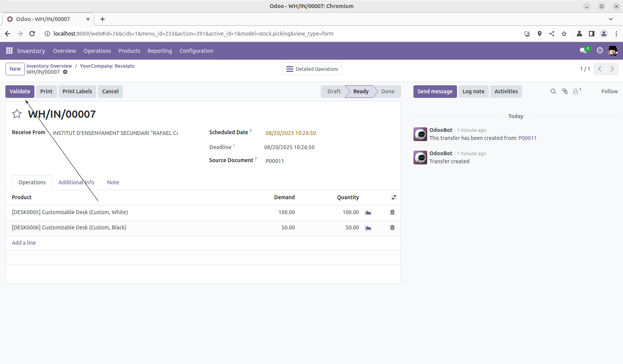Search messages in chatter
Screen dimensions: 623x364
pyautogui.click(x=553, y=92)
